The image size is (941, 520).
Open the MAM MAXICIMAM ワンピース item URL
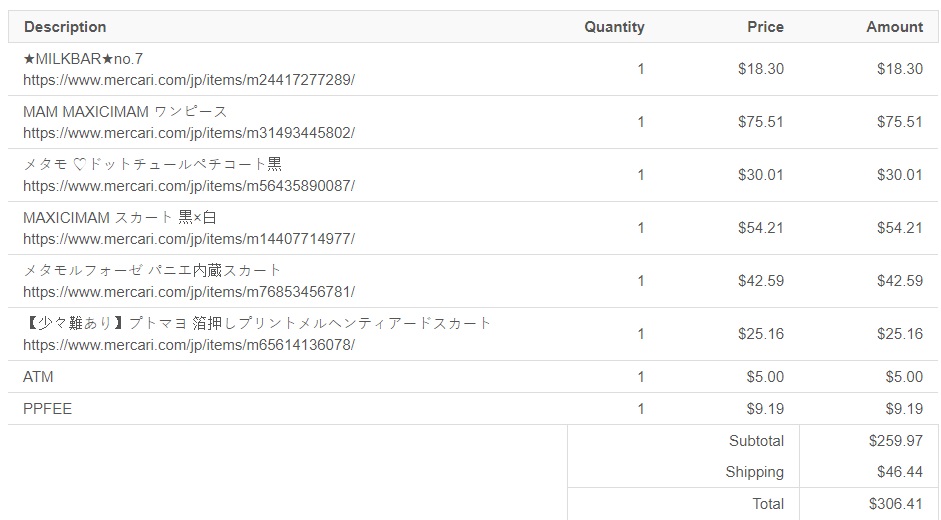point(189,133)
